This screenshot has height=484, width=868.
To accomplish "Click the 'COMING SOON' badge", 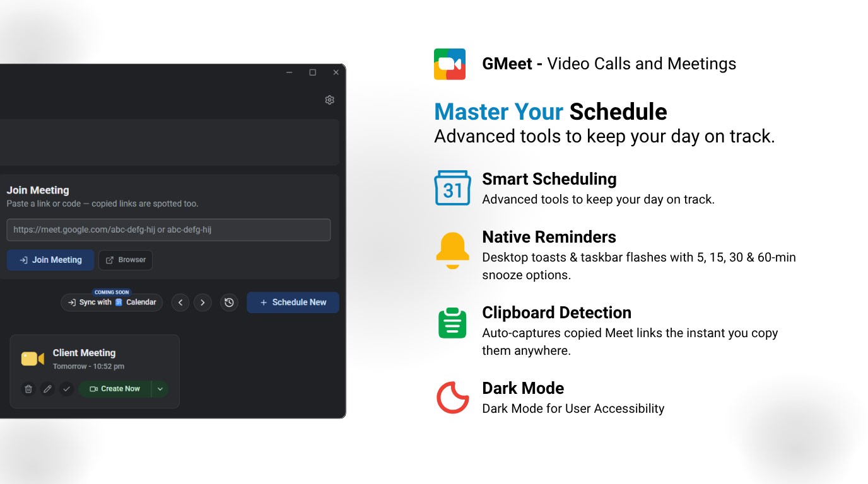I will tap(112, 292).
